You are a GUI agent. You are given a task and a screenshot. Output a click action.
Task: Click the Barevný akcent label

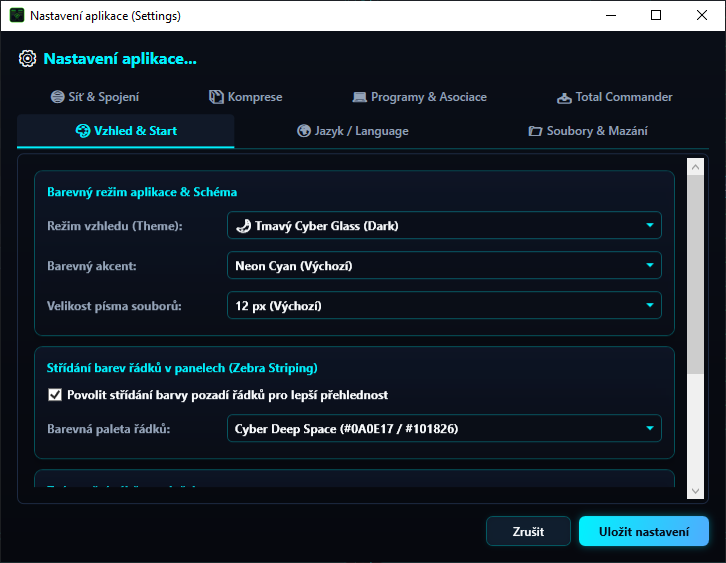click(x=92, y=266)
